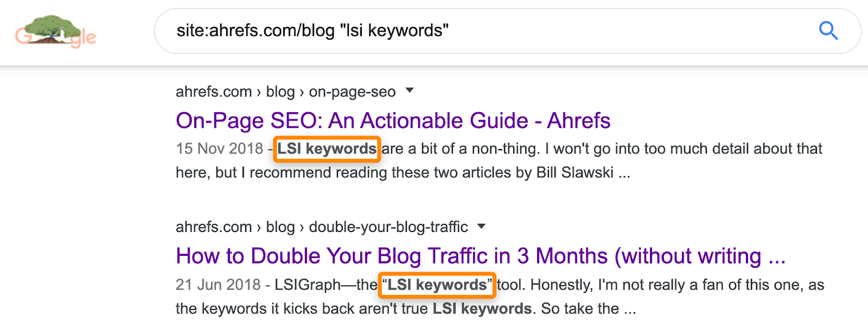Click the ahrefs.com breadcrumb of the first result
The width and height of the screenshot is (868, 335).
(212, 92)
